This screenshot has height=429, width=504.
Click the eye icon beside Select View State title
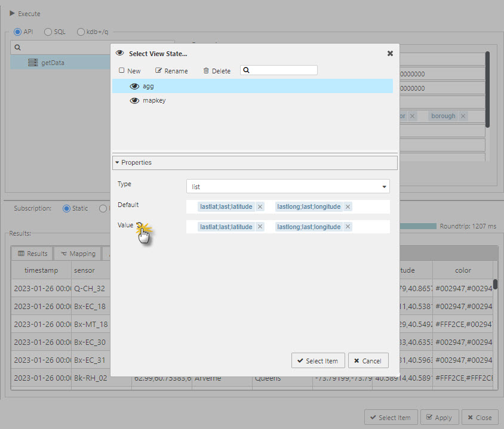[x=119, y=54]
